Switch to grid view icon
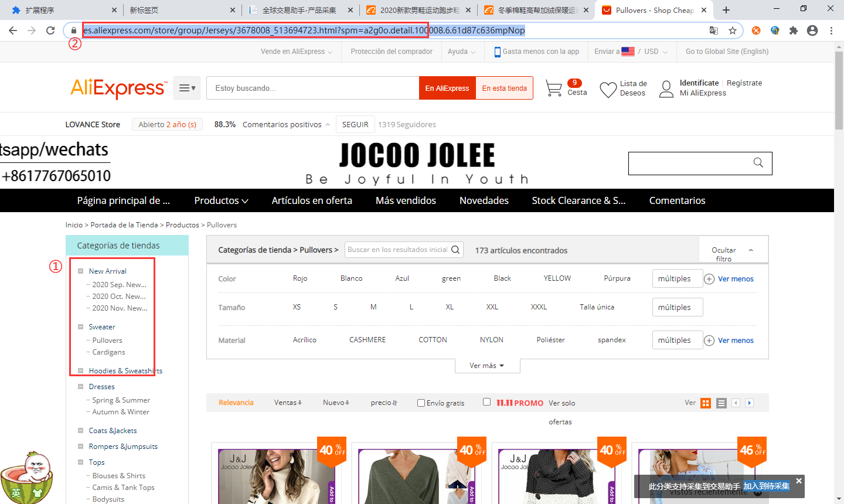Viewport: 844px width, 504px height. (706, 403)
